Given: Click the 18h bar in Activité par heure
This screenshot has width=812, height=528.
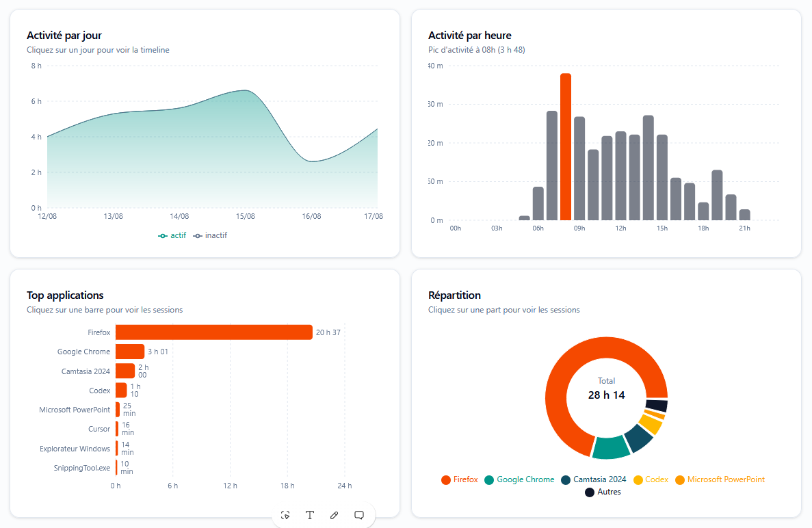Looking at the screenshot, I should tap(703, 211).
